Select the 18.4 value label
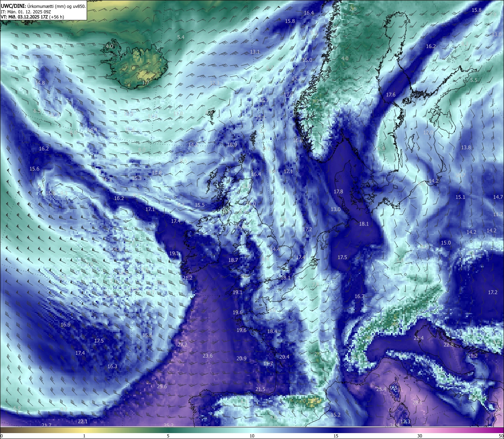Image resolution: width=504 pixels, height=439 pixels. 272,331
